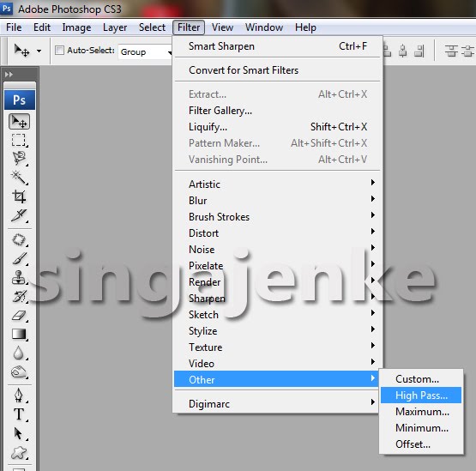Image resolution: width=476 pixels, height=471 pixels.
Task: Select the Horizontal Type tool
Action: coord(19,414)
